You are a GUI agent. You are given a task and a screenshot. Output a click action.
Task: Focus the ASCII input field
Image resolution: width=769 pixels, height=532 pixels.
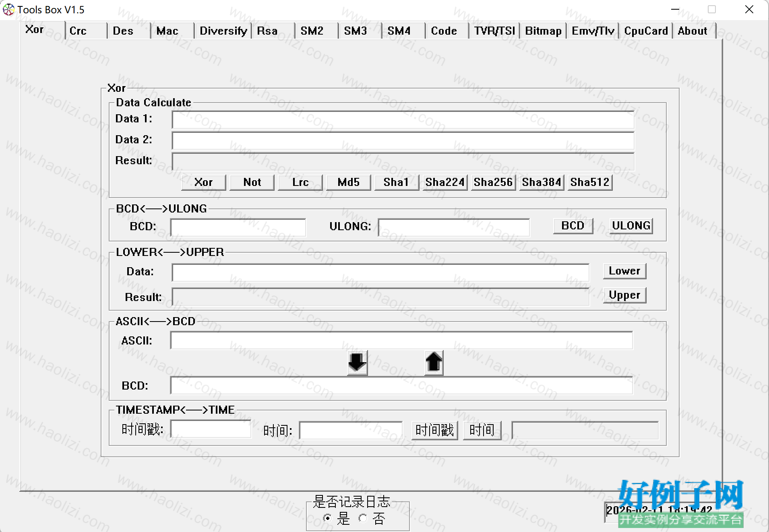coord(401,340)
